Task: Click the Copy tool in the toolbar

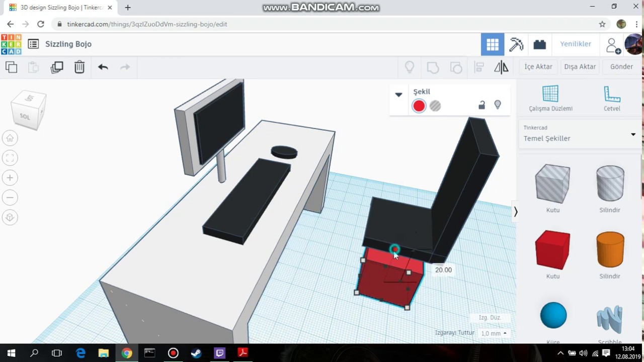Action: 11,67
